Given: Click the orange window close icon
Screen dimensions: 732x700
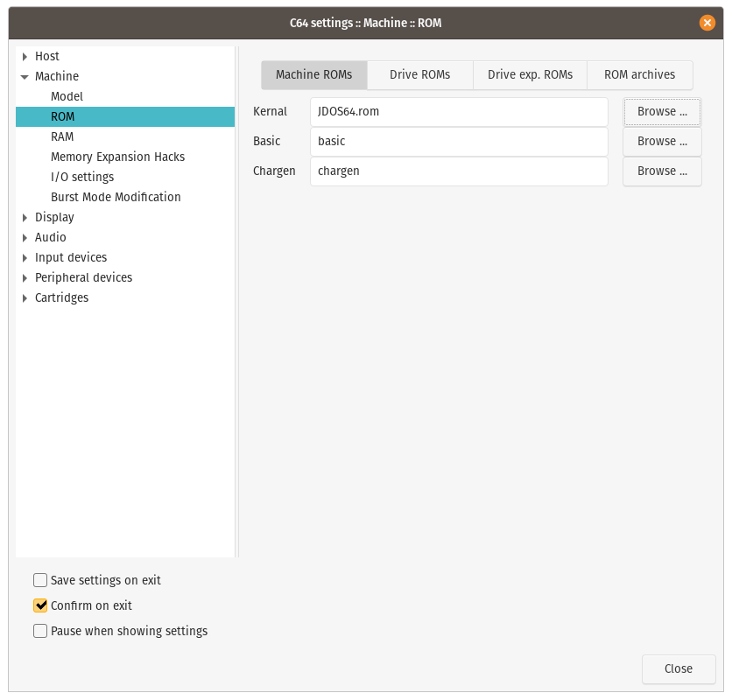Looking at the screenshot, I should [x=707, y=23].
